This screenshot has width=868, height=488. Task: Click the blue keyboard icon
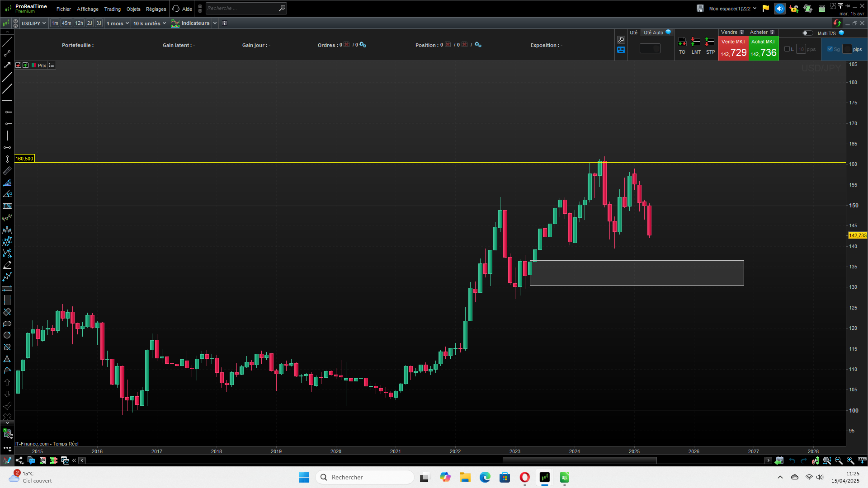(621, 50)
